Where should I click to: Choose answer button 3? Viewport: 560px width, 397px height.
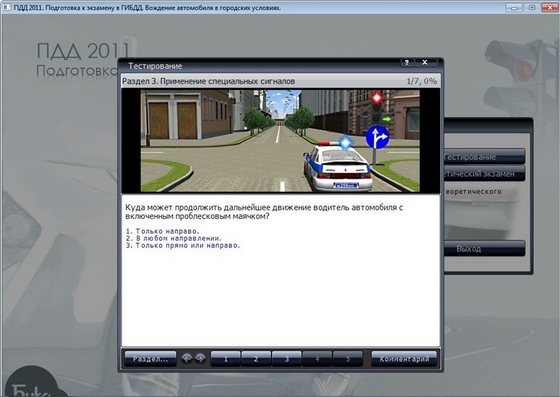[x=287, y=359]
